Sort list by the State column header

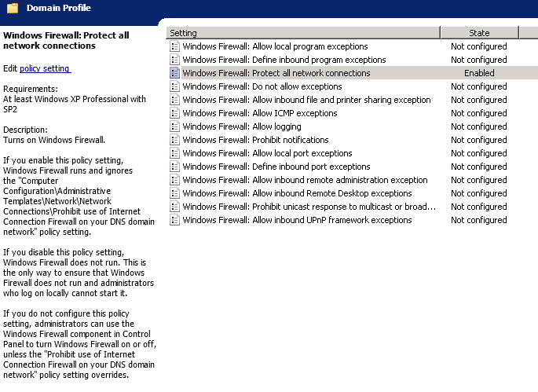click(x=478, y=33)
